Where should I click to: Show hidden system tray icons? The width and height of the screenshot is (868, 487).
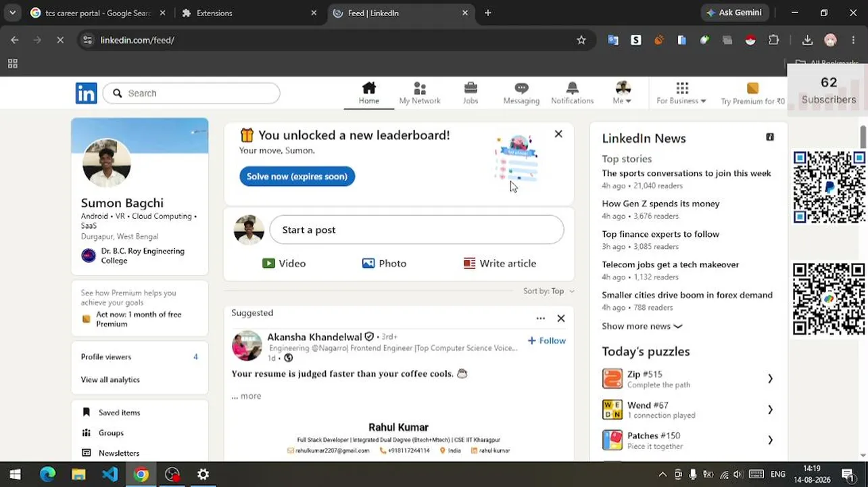tap(662, 474)
